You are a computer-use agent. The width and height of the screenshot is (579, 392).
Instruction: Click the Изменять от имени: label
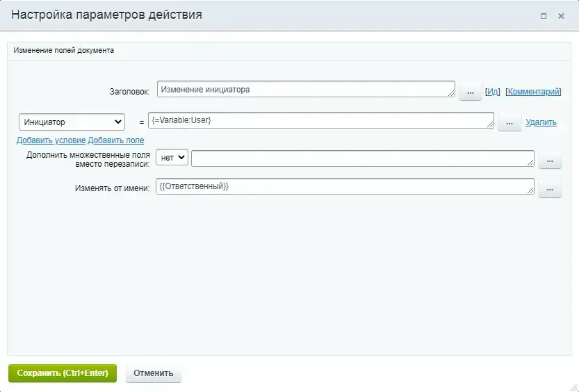tap(113, 188)
